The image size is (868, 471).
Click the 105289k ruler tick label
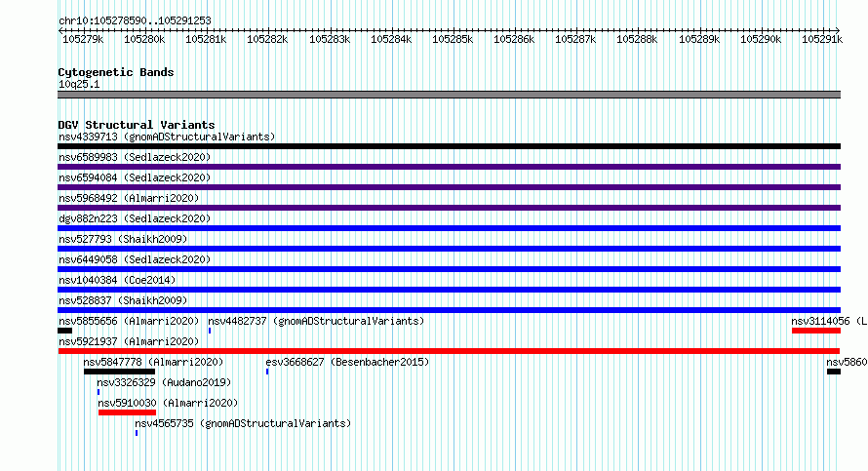(x=699, y=39)
